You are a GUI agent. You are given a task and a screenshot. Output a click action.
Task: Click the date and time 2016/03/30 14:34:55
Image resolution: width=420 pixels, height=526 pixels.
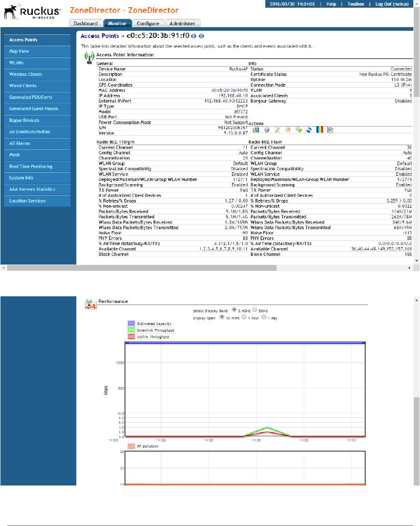click(x=292, y=4)
